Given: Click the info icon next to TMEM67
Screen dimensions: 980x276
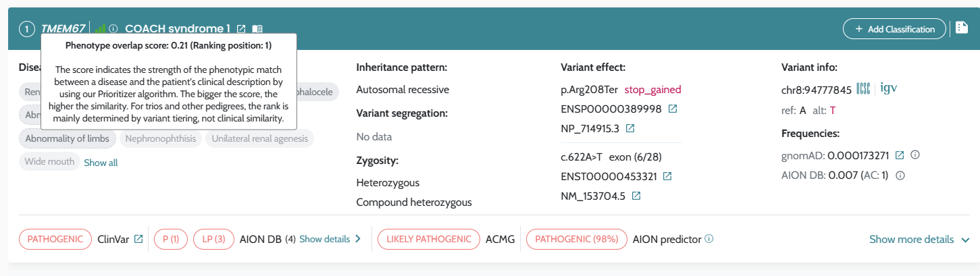Looking at the screenshot, I should pos(113,29).
